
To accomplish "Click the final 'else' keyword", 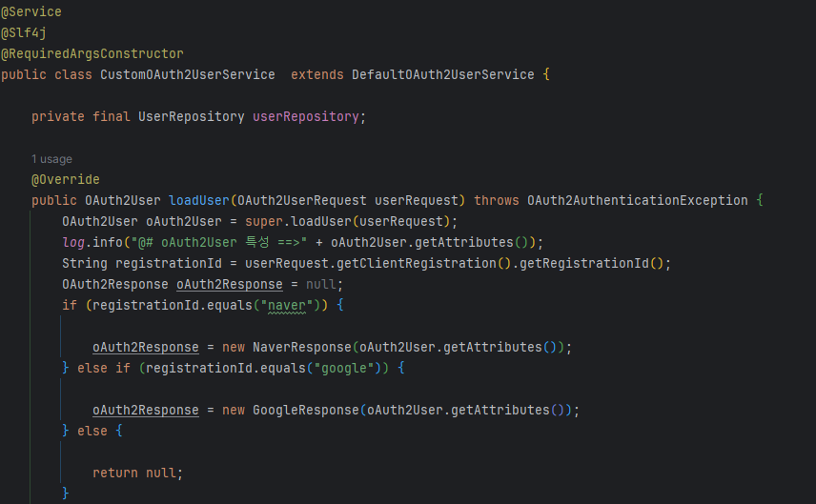I will point(92,432).
